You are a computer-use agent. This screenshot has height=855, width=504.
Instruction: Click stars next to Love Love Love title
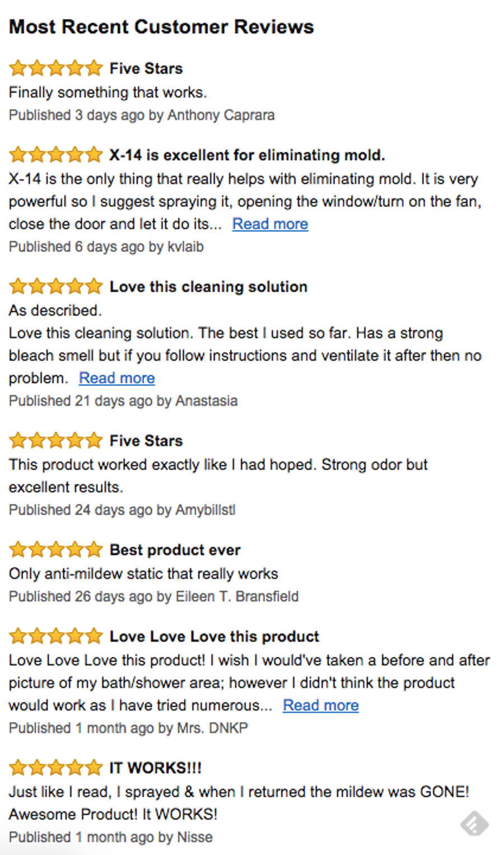[x=56, y=636]
